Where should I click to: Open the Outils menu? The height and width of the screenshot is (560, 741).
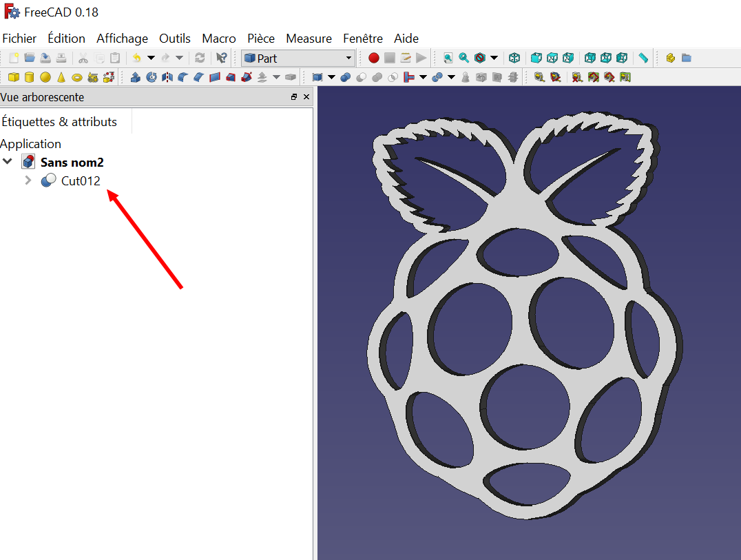pyautogui.click(x=175, y=39)
